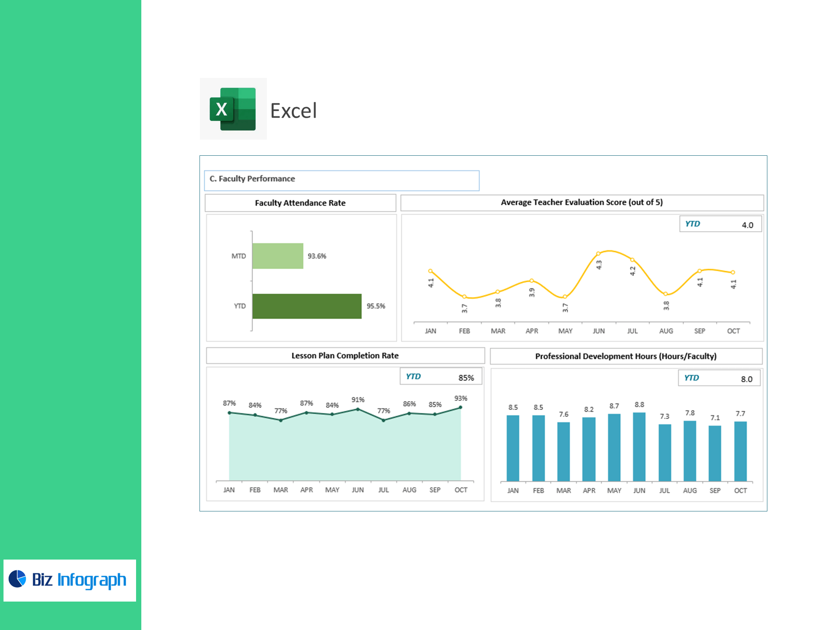The height and width of the screenshot is (630, 840).
Task: Click the Biz Infograph logo
Action: coord(70,580)
